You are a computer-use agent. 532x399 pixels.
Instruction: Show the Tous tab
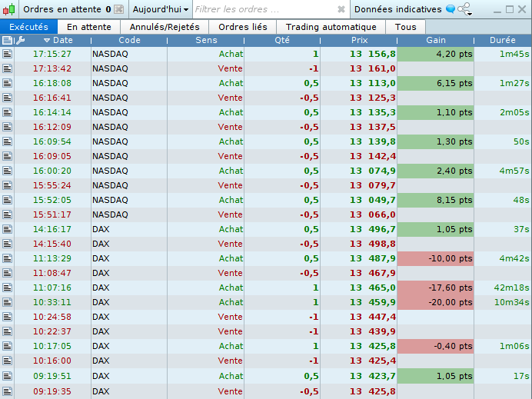(x=405, y=27)
